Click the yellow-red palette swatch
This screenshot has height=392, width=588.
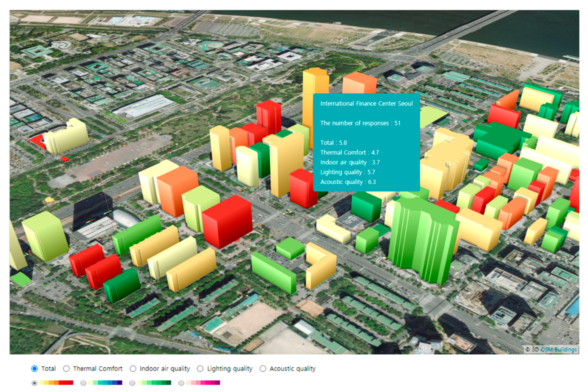point(56,383)
